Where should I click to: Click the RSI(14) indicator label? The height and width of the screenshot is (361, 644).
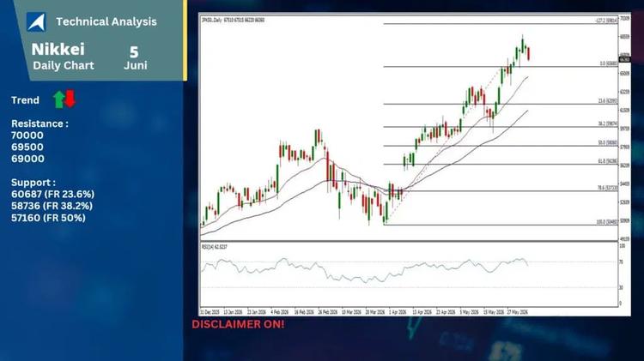[x=215, y=247]
